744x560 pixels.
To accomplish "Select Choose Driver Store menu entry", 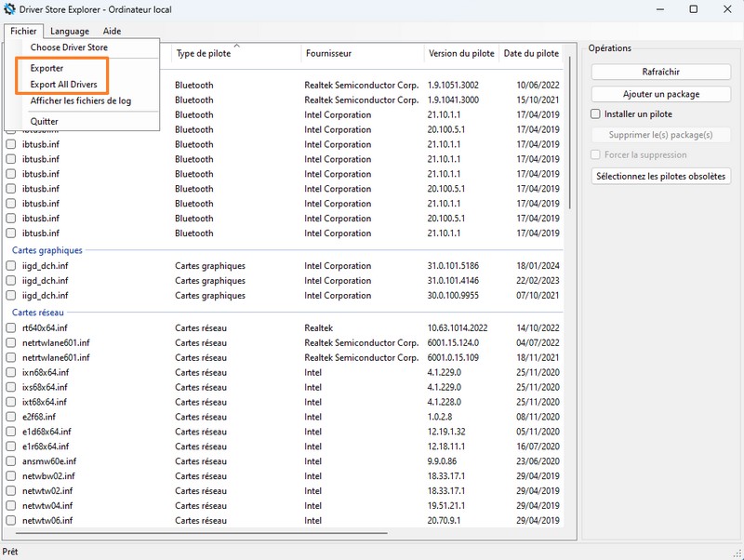I will tap(69, 47).
